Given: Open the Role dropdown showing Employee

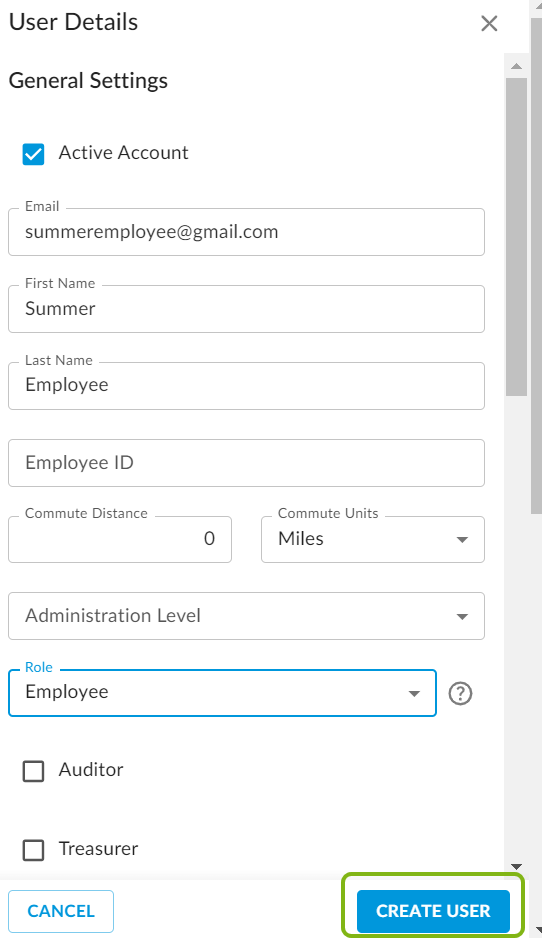Looking at the screenshot, I should (x=223, y=693).
